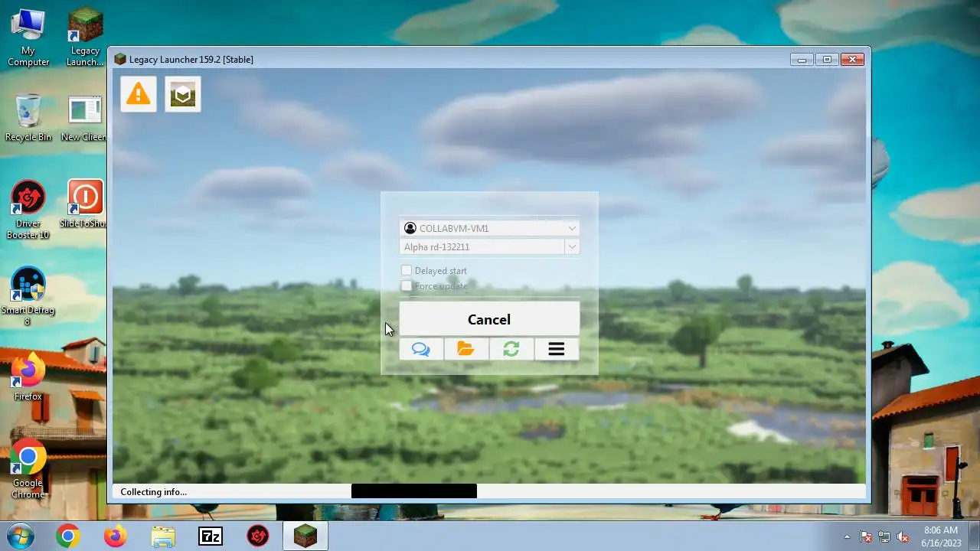Image resolution: width=980 pixels, height=551 pixels.
Task: Select the Recycle Bin desktop icon
Action: pyautogui.click(x=28, y=118)
